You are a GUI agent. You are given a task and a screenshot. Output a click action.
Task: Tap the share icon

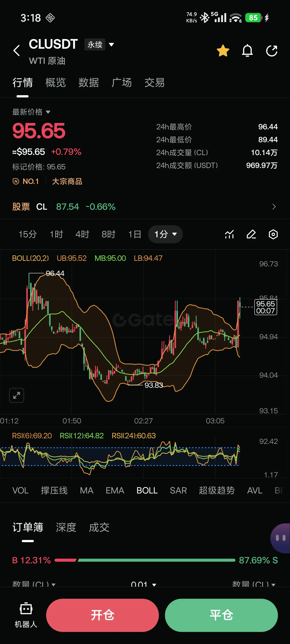pyautogui.click(x=272, y=51)
